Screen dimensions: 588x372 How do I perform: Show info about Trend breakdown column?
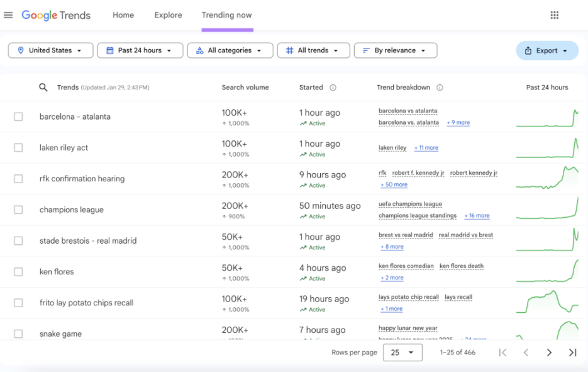click(x=440, y=87)
